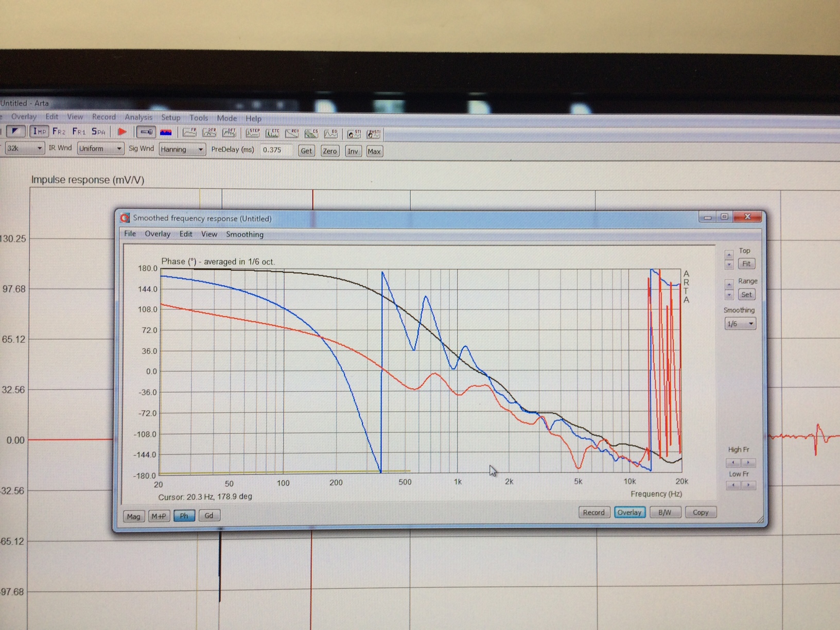Click the PreDelay value input field

pyautogui.click(x=276, y=150)
